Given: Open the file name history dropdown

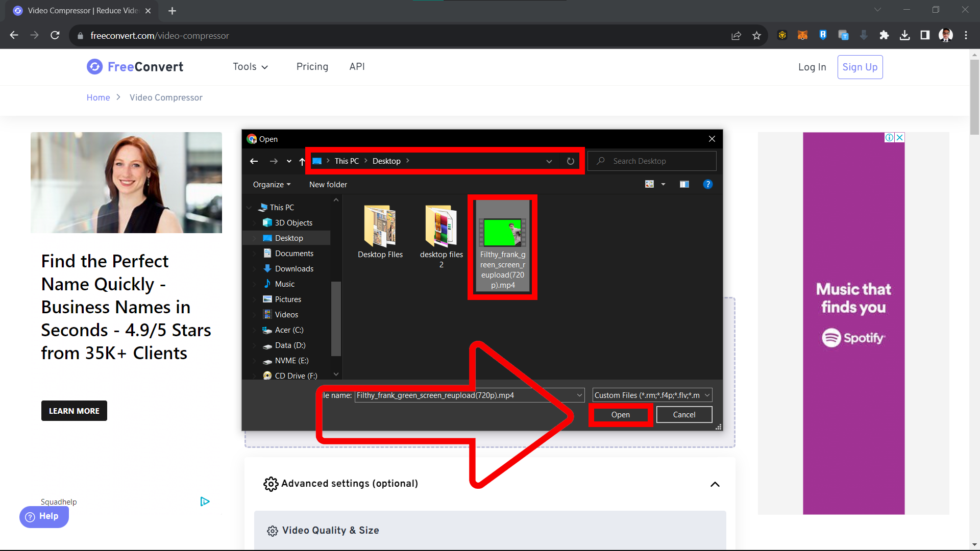Looking at the screenshot, I should [x=579, y=395].
